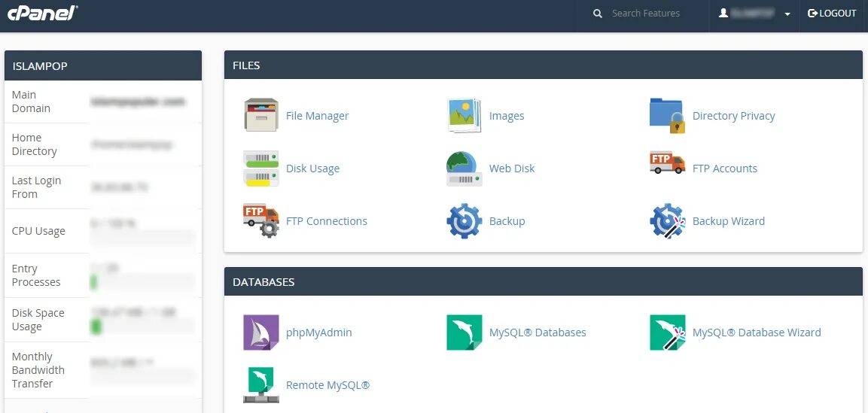The image size is (868, 413).
Task: Click the Disk Space Usage label
Action: [38, 320]
